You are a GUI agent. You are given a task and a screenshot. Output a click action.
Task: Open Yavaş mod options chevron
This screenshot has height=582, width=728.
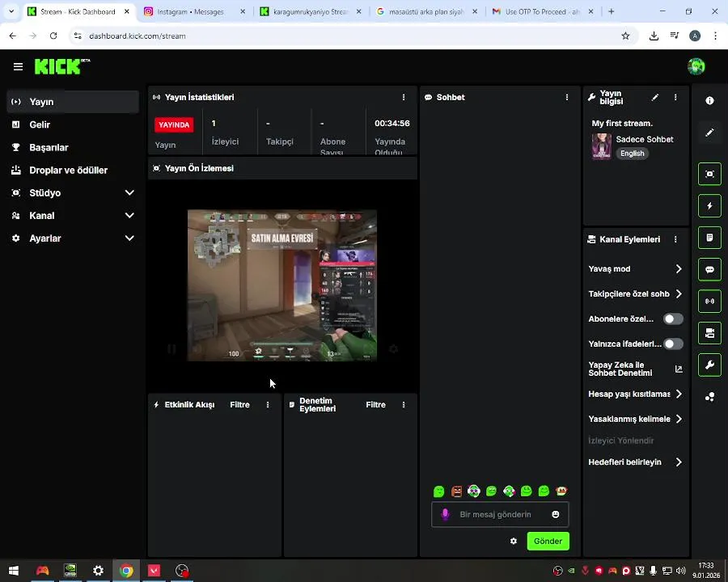tap(679, 268)
